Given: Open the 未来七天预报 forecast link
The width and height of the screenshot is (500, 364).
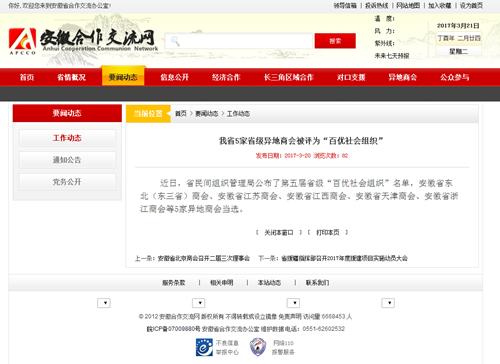Looking at the screenshot, I should (x=392, y=56).
